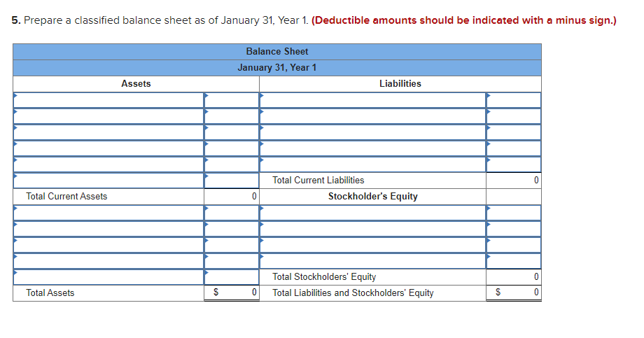Image resolution: width=644 pixels, height=338 pixels.
Task: Click the third Stockholder's Equity amount field
Action: tap(514, 245)
